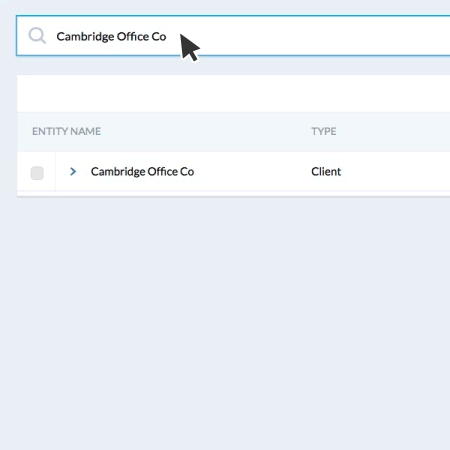Click the word 'Office' in the result row
The height and width of the screenshot is (450, 450).
pyautogui.click(x=162, y=172)
